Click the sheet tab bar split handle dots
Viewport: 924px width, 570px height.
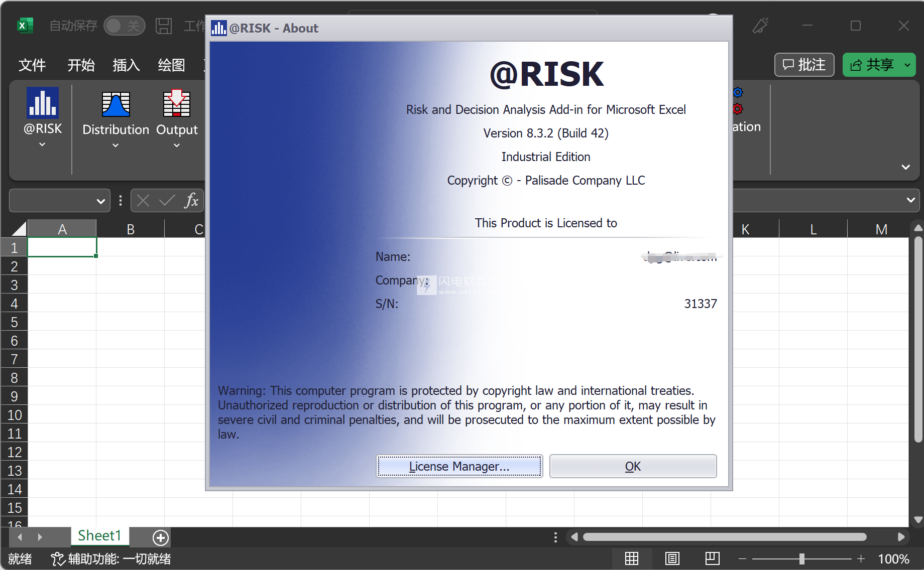pos(555,537)
